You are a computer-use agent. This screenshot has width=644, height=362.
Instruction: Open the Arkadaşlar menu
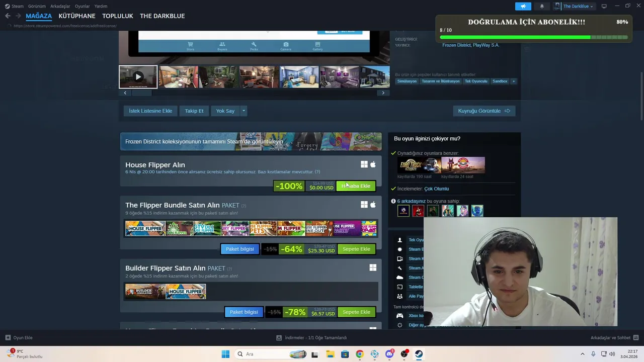[x=60, y=6]
